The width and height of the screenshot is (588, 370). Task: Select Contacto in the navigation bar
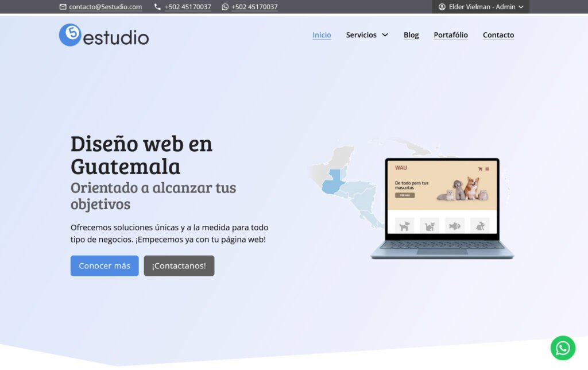498,35
